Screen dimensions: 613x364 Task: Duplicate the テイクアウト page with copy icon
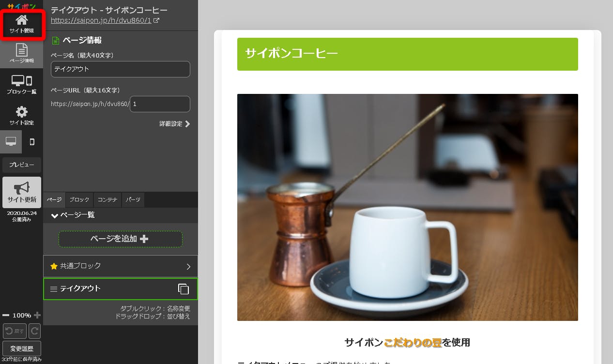184,289
